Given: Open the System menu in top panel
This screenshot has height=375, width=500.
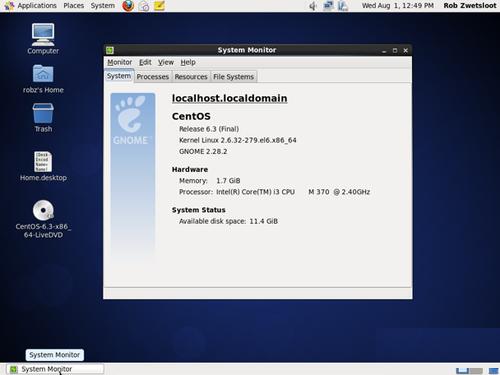Looking at the screenshot, I should (x=103, y=6).
